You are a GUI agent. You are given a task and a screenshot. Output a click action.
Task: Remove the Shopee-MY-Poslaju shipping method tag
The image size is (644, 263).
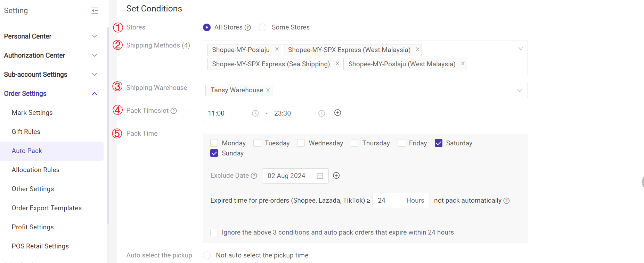point(277,49)
